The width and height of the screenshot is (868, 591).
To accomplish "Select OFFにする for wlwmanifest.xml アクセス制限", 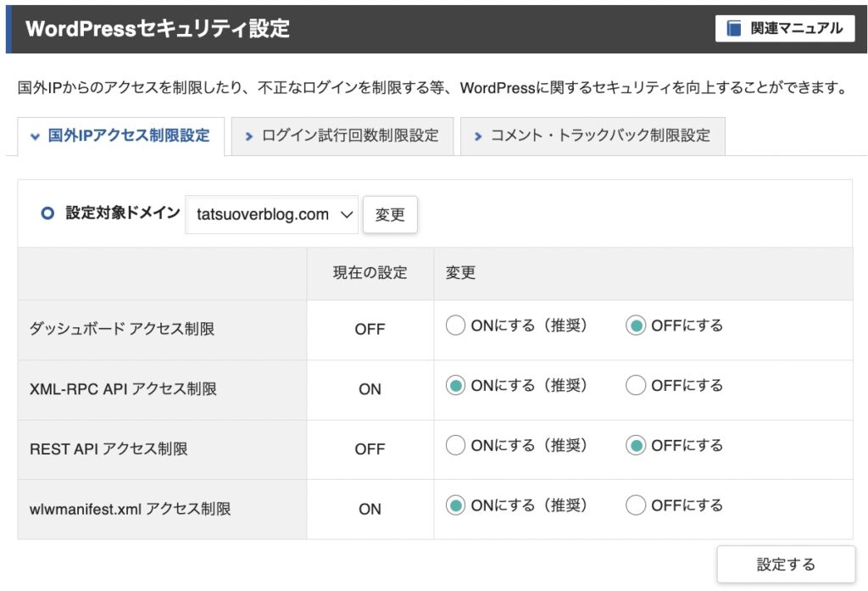I will pos(636,505).
